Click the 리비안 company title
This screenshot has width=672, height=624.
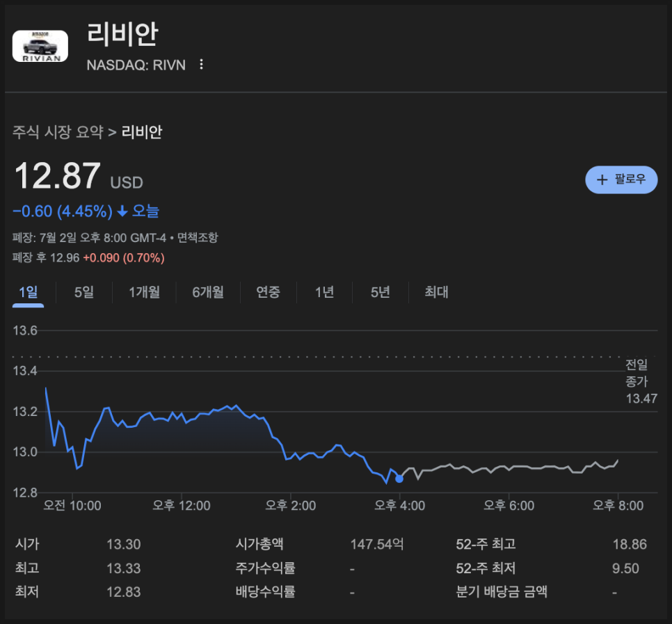coord(122,34)
